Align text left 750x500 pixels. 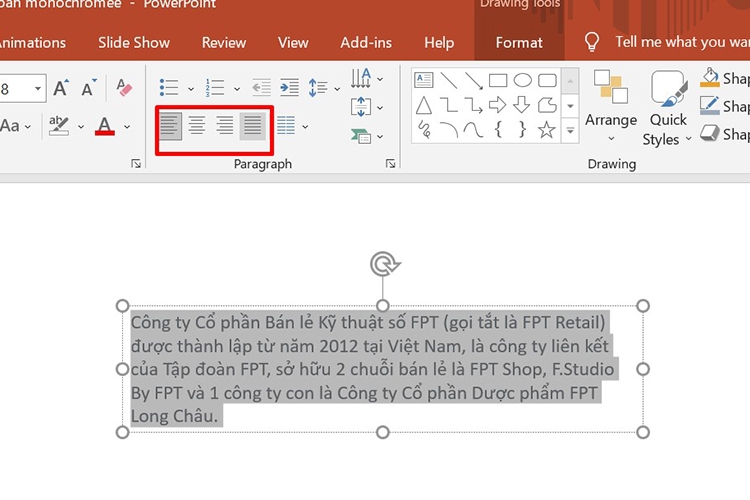click(x=170, y=126)
